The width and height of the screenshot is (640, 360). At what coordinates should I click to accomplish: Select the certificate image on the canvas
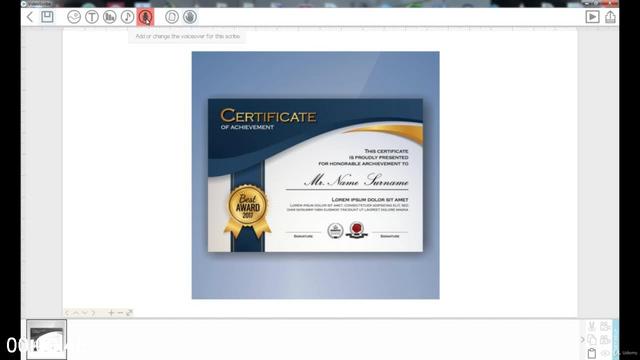[316, 175]
